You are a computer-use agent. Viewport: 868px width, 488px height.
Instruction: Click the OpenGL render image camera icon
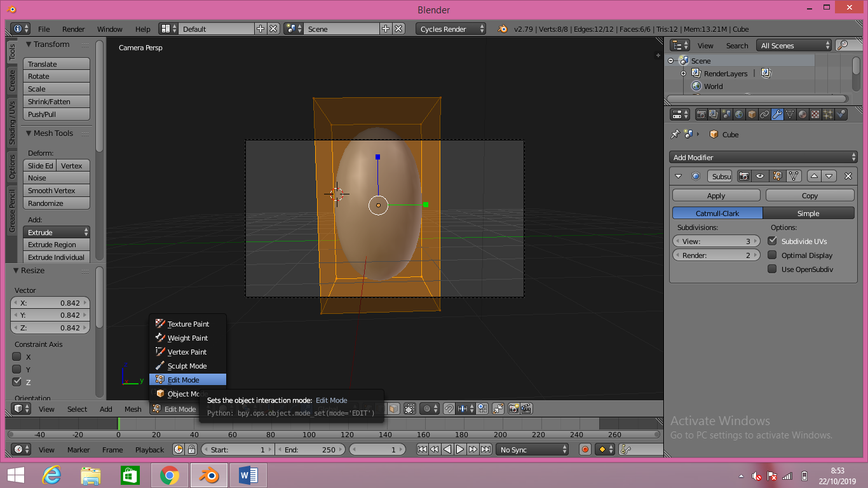coord(513,409)
